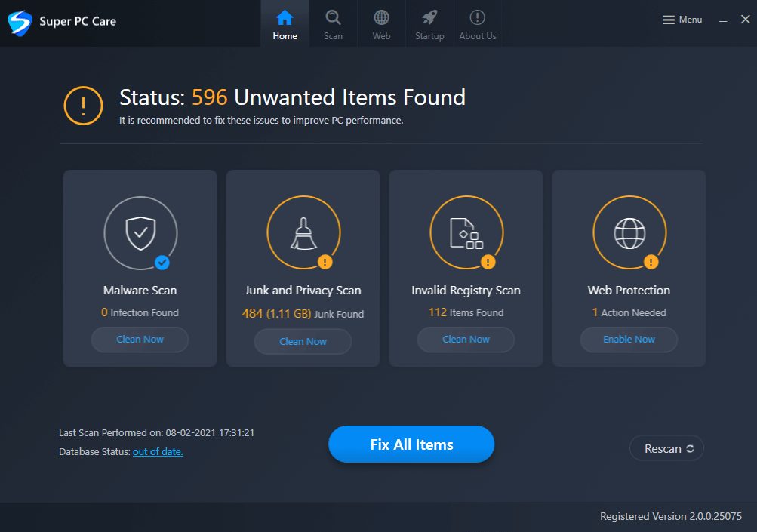Open the About Us tab
Screen dimensions: 757x532
click(478, 23)
